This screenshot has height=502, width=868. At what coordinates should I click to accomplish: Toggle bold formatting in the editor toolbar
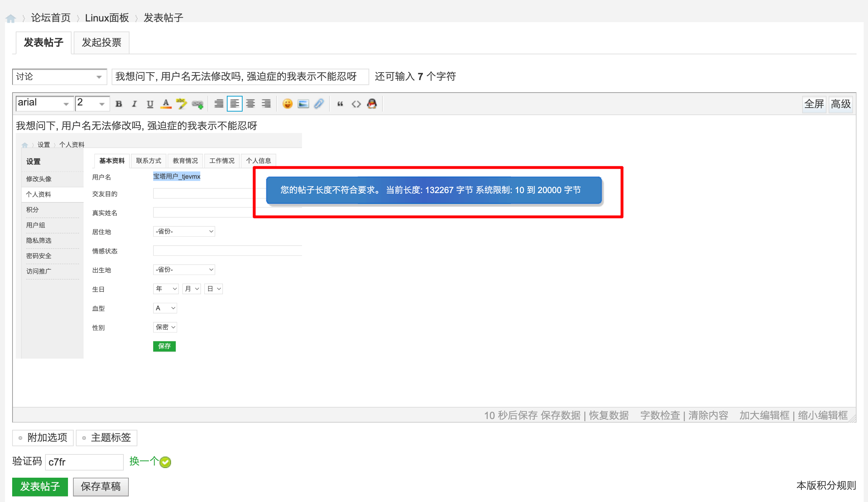click(119, 104)
